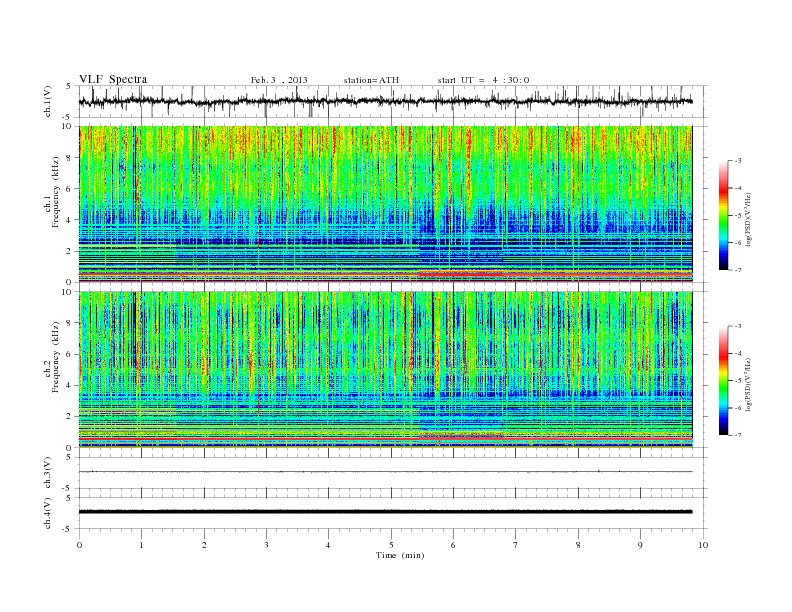Viewport: 792px width, 612px height.
Task: Click the "-5" tick on ch.4(V) axis
Action: pos(68,529)
